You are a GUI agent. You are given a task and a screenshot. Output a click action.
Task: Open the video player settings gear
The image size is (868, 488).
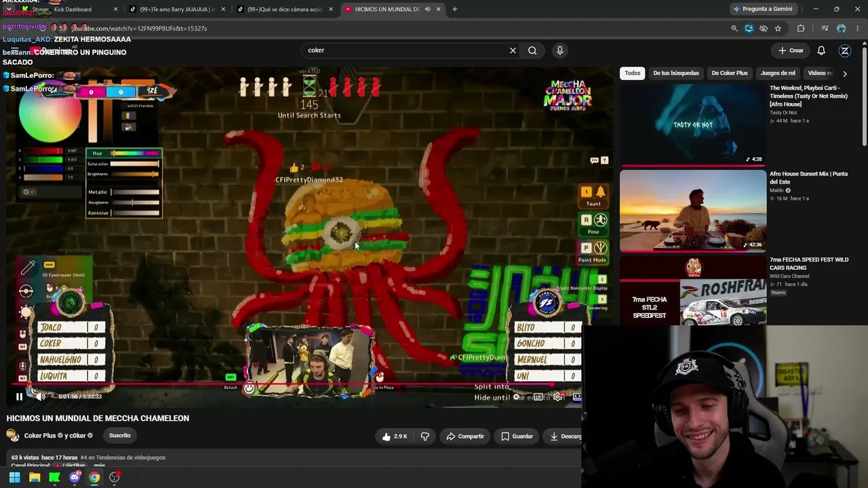tap(557, 397)
